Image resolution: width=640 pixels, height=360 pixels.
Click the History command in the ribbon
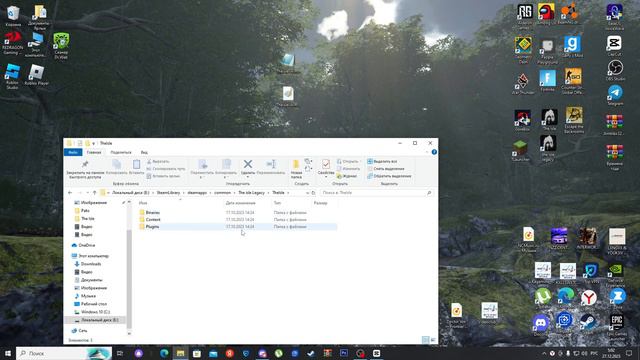(347, 176)
